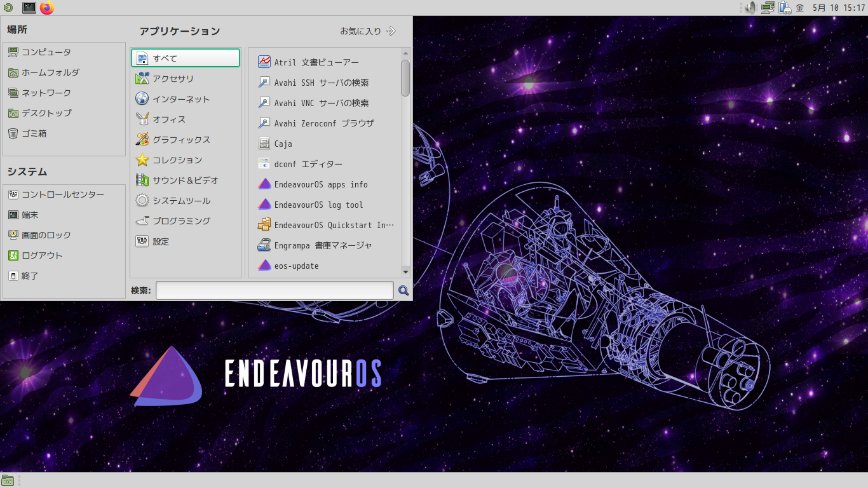Select the アクセサリ category

(x=186, y=79)
